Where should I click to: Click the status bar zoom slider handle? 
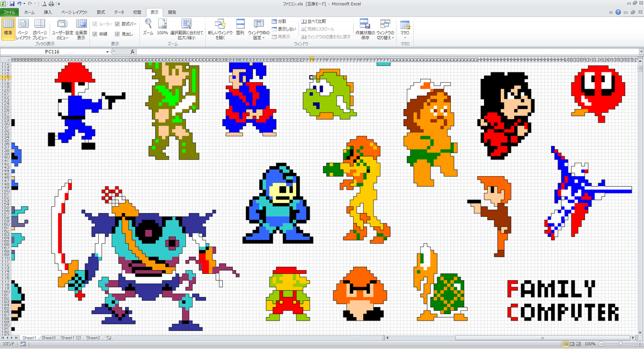620,344
